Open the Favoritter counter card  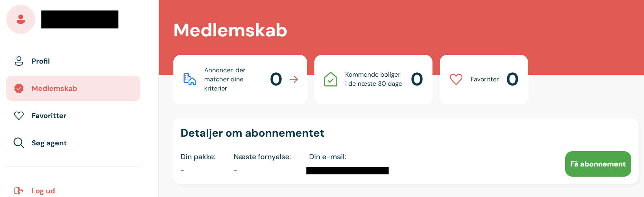click(484, 79)
